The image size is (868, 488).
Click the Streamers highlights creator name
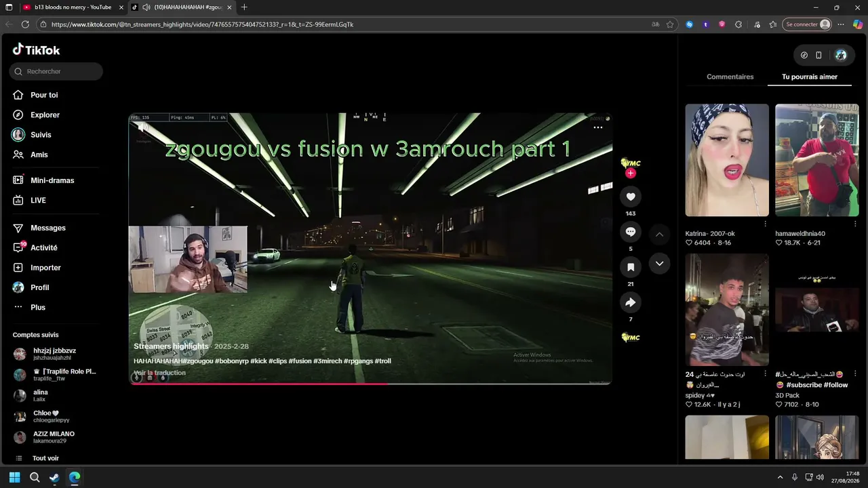point(171,346)
